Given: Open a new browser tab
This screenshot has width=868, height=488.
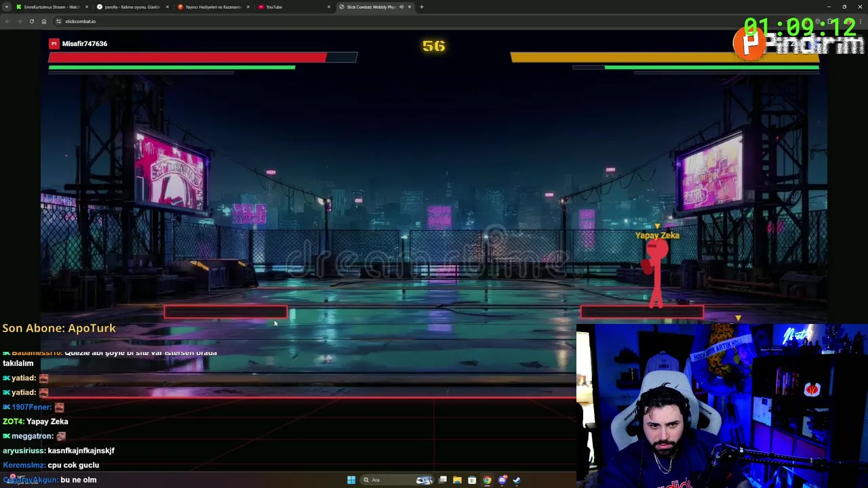Looking at the screenshot, I should pyautogui.click(x=421, y=7).
